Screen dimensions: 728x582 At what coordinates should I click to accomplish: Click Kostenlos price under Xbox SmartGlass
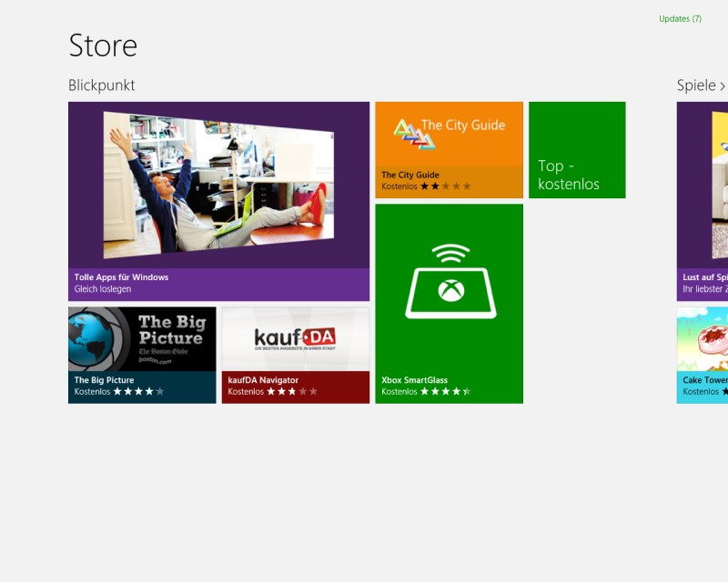pos(399,391)
